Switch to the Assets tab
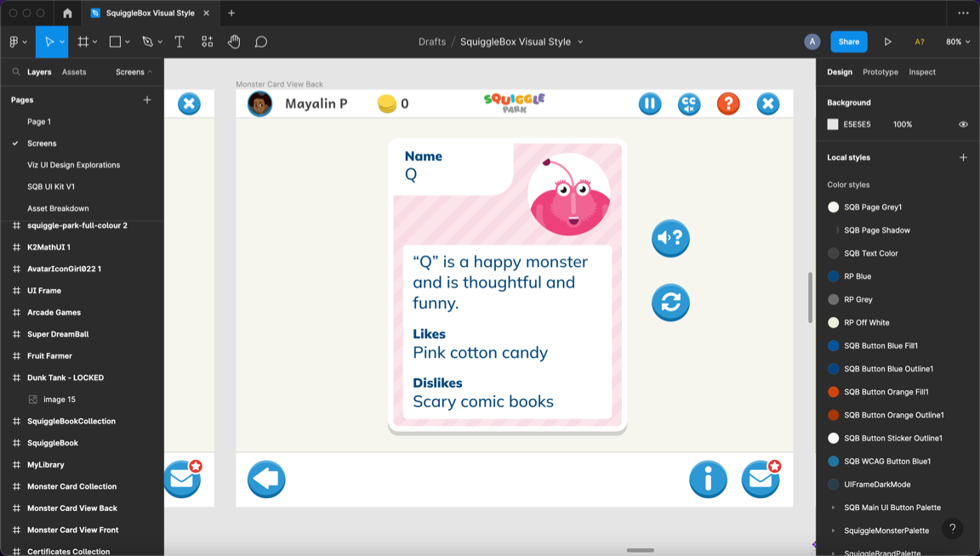 [x=74, y=72]
